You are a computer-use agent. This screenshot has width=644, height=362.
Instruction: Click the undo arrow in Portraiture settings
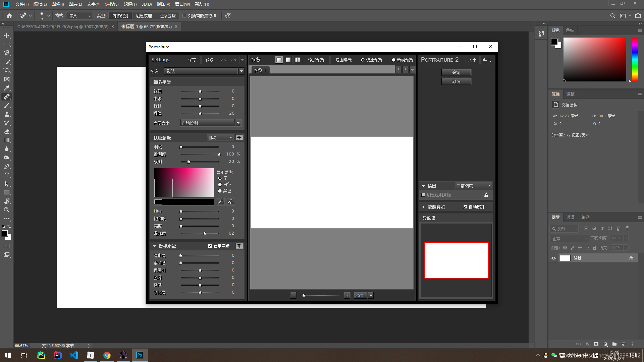tap(223, 60)
